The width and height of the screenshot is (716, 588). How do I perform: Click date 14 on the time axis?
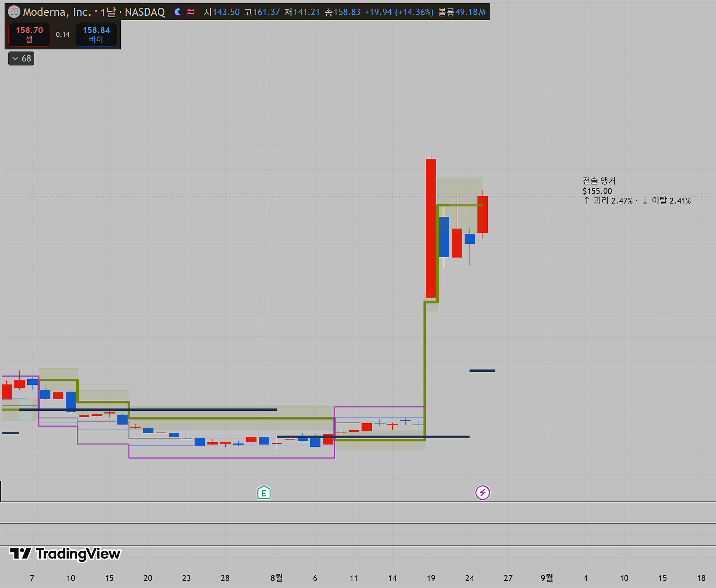pos(392,578)
